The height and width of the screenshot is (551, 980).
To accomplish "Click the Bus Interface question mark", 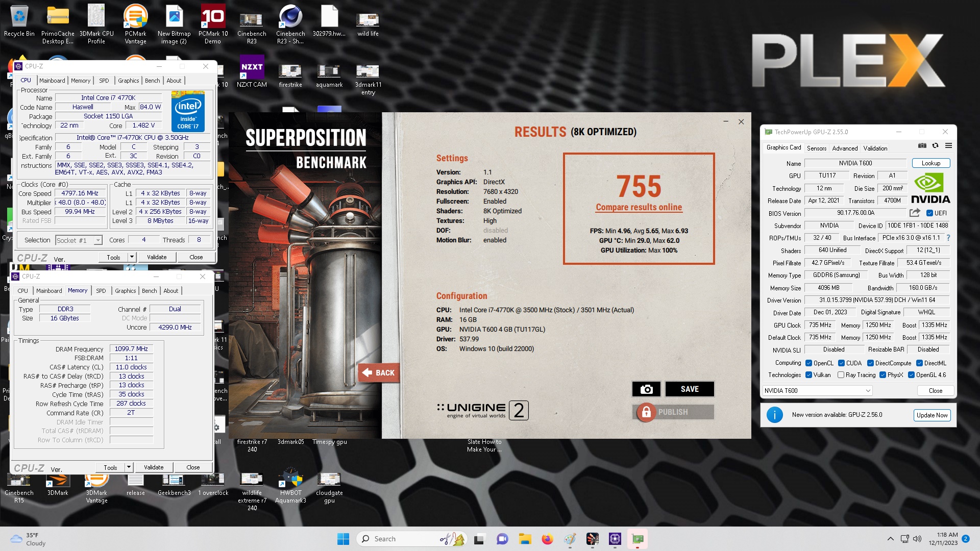I will (x=948, y=238).
